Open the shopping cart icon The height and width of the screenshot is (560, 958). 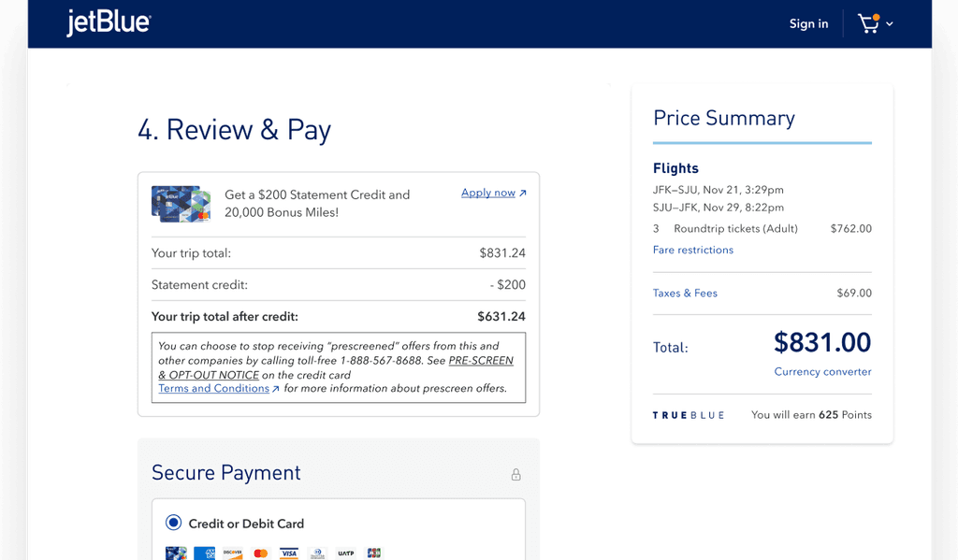point(869,23)
